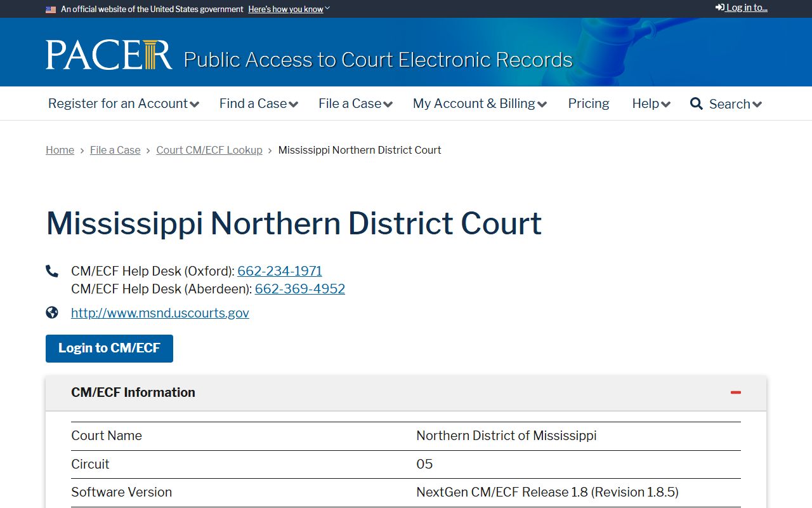Open the msnd.uscourts.gov website link
This screenshot has height=508, width=812.
click(x=160, y=313)
